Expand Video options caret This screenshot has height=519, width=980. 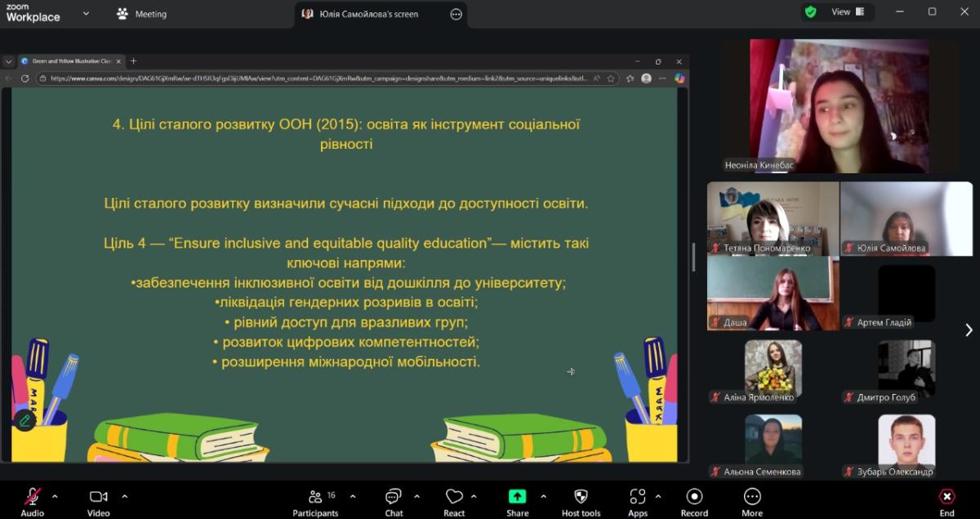pyautogui.click(x=124, y=496)
